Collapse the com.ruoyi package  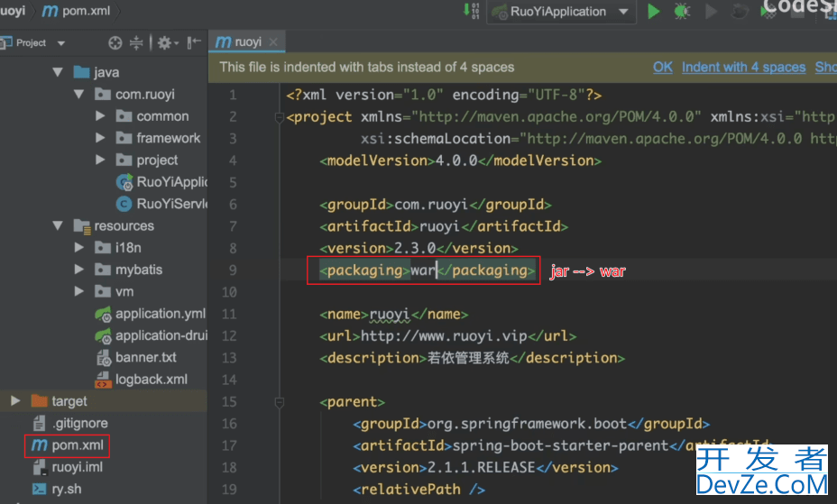(x=79, y=94)
